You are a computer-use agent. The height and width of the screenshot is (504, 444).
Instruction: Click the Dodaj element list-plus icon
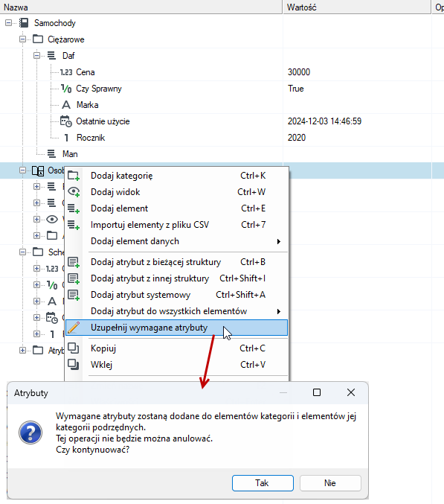click(74, 208)
